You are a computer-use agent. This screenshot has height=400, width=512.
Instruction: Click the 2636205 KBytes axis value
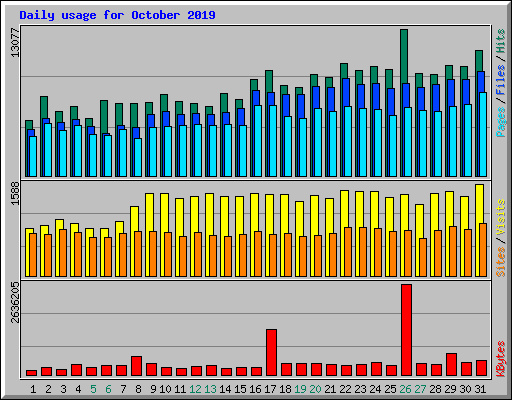tap(15, 303)
